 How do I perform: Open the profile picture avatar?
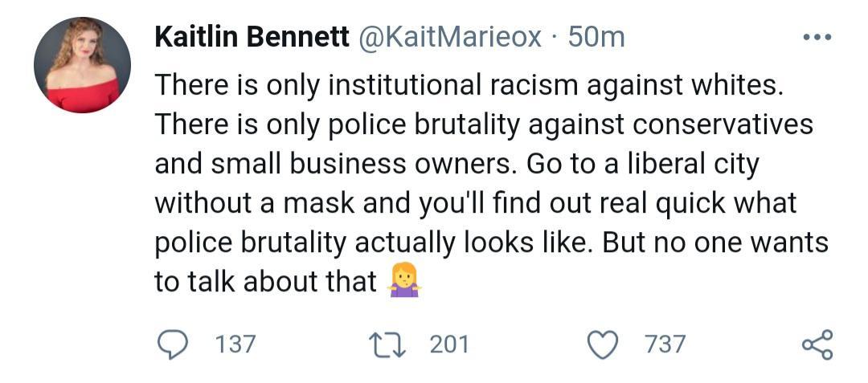[82, 65]
